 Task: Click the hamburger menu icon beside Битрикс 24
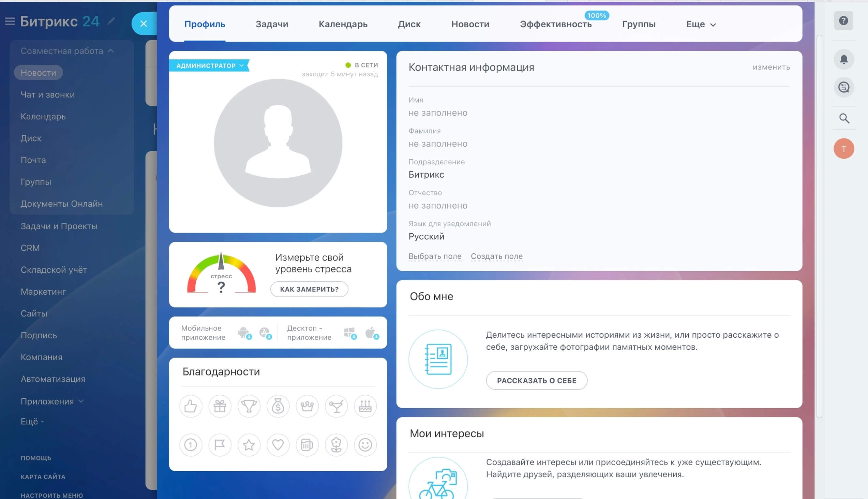[x=10, y=21]
